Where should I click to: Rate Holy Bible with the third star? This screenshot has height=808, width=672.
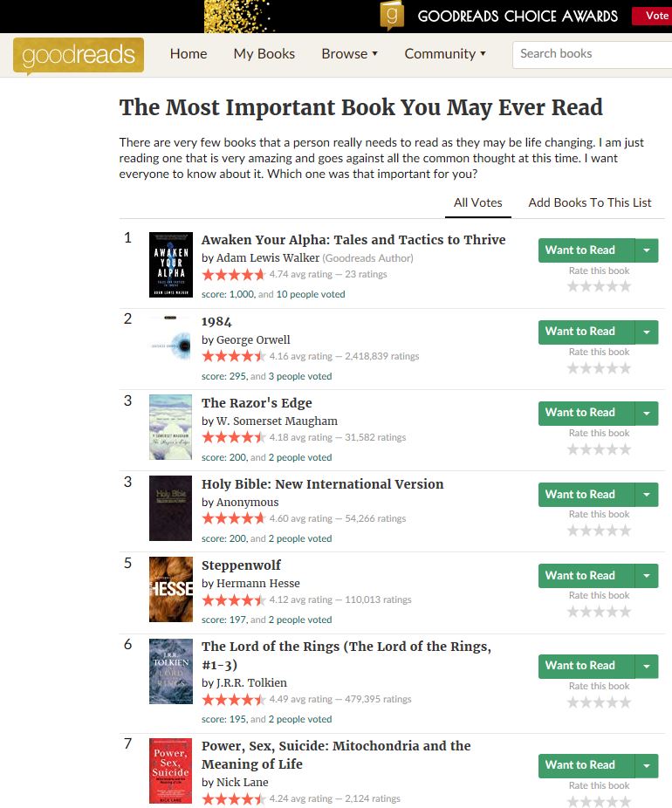[599, 531]
